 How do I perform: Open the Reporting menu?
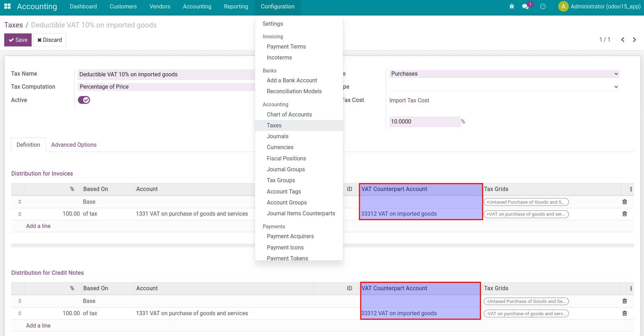pos(236,6)
